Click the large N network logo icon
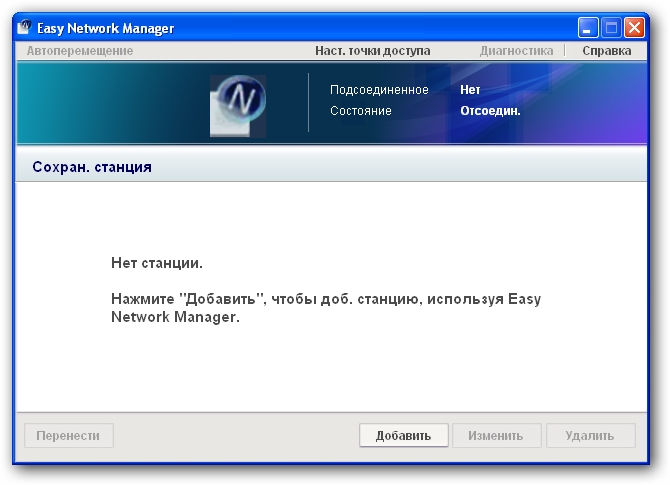This screenshot has width=670, height=485. tap(238, 106)
